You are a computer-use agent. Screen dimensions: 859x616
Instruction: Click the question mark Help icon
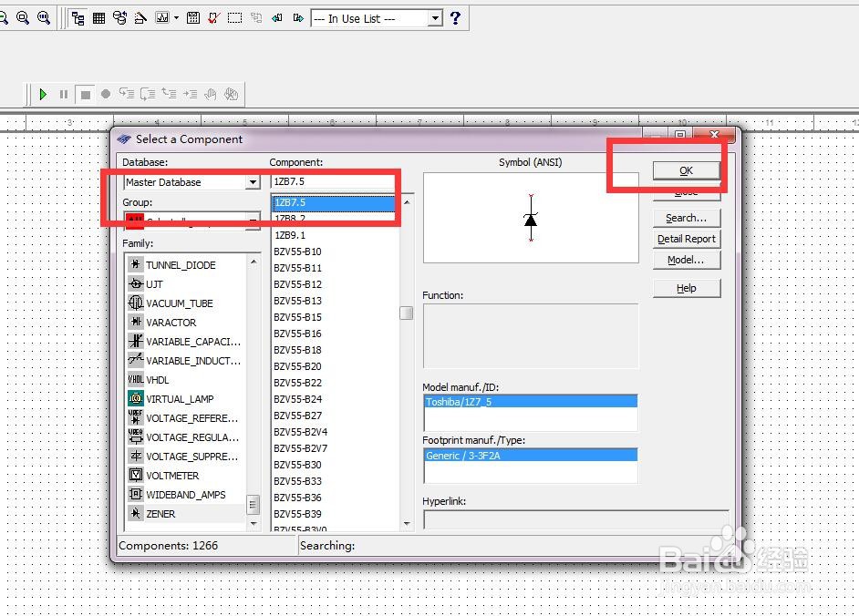(x=455, y=18)
